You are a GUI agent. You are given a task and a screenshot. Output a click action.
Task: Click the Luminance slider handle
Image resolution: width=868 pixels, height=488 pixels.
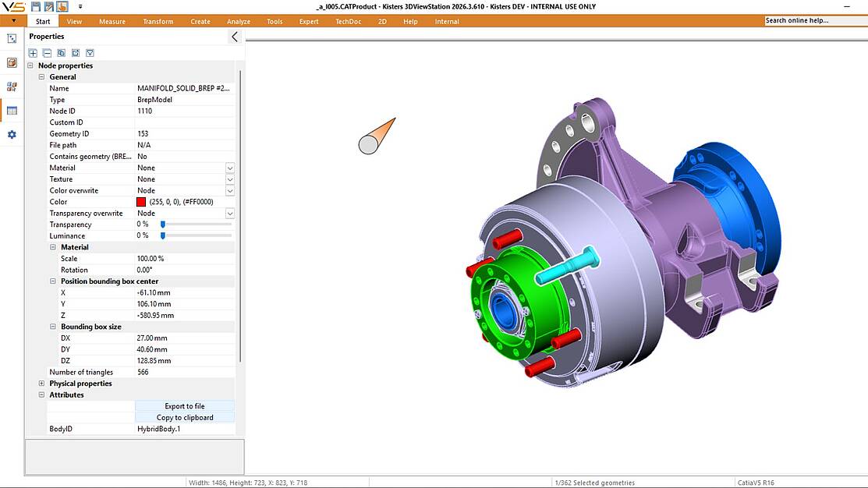pos(163,235)
